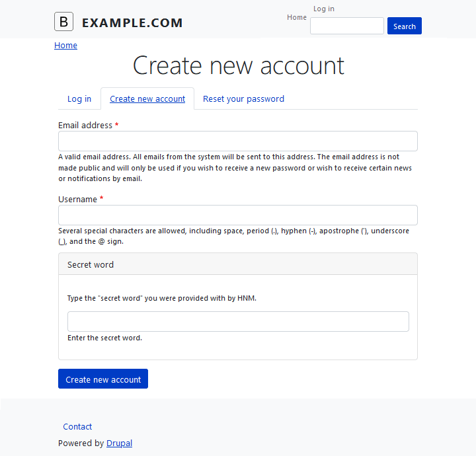This screenshot has height=456, width=476.
Task: Switch to the Reset your password tab
Action: pyautogui.click(x=243, y=98)
